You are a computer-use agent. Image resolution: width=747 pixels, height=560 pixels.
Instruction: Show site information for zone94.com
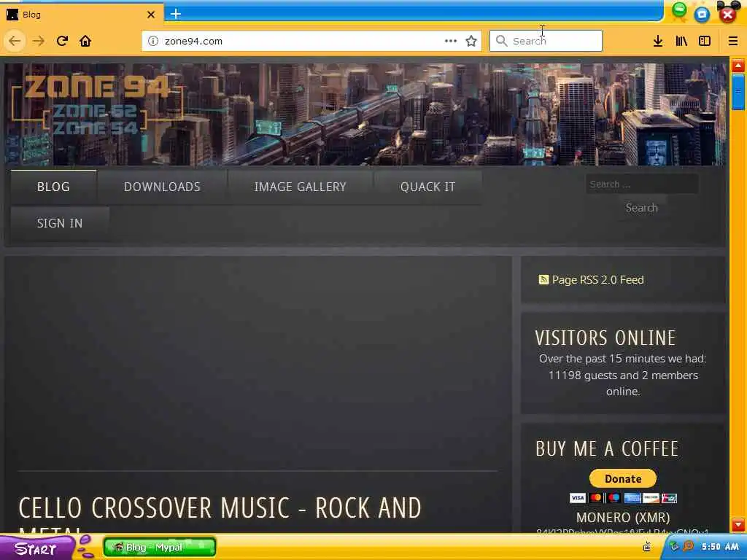153,41
